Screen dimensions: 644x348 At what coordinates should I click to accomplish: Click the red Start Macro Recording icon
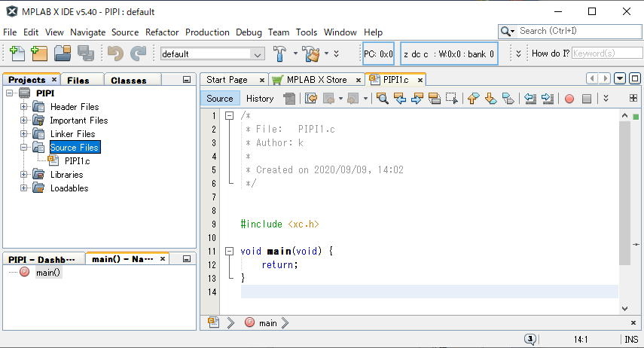pyautogui.click(x=569, y=99)
